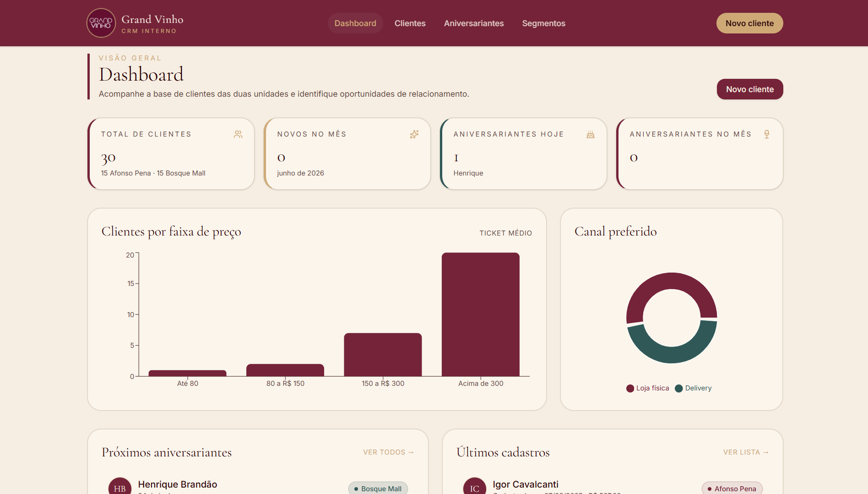Click the people icon on Total de Clientes card
Screen dimensions: 868x494
[x=238, y=134]
